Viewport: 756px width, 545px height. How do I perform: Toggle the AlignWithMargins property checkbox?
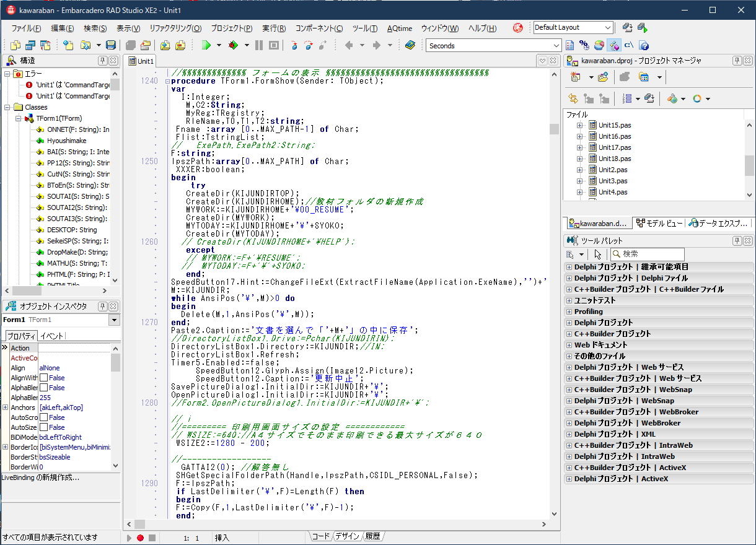coord(43,378)
